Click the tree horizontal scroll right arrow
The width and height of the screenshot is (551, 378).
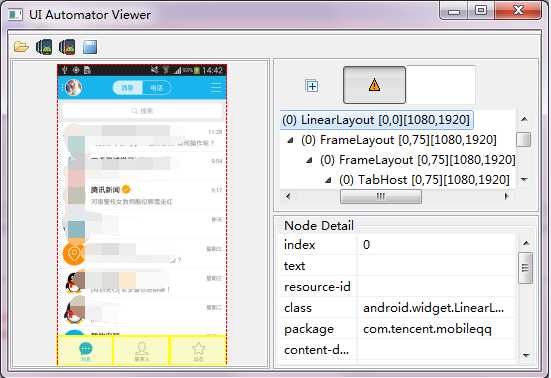pos(506,196)
